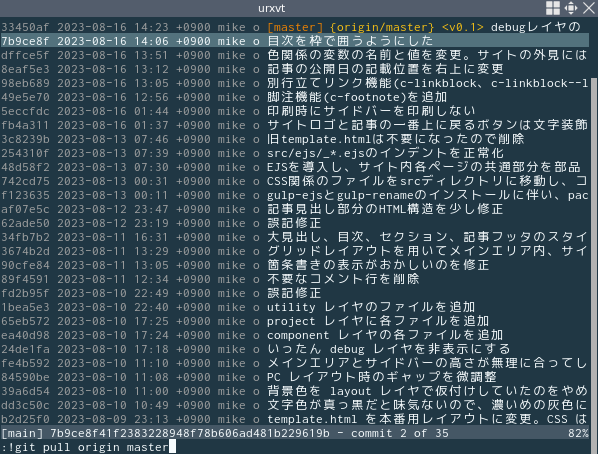Select commit 90cfe84 row
Screen dimensions: 598x454
pyautogui.click(x=294, y=265)
